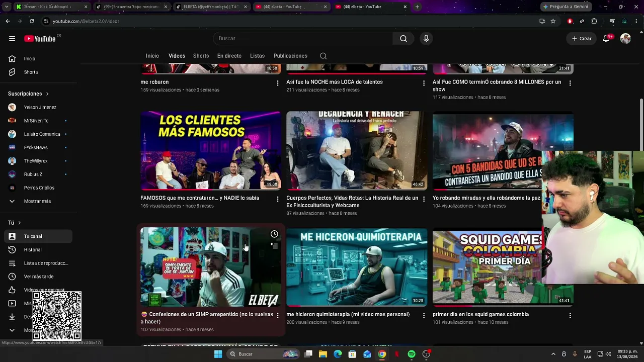Open Microsoft Edge from the taskbar

coord(338,354)
